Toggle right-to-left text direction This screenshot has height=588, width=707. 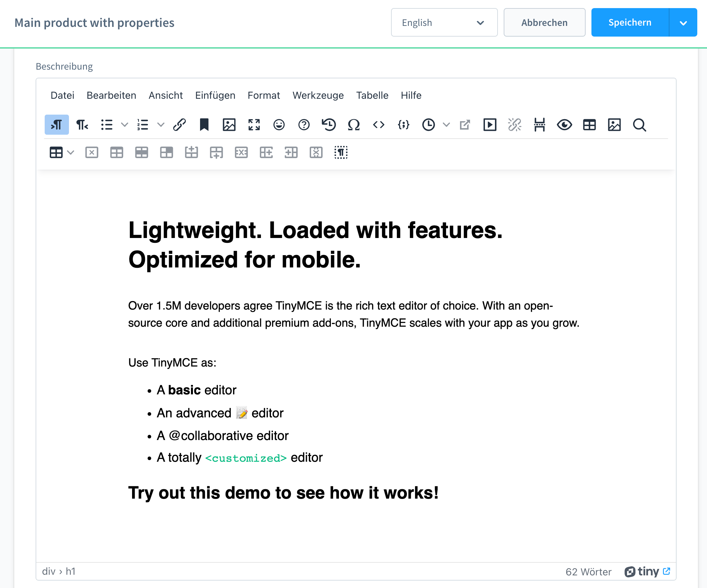click(x=82, y=125)
